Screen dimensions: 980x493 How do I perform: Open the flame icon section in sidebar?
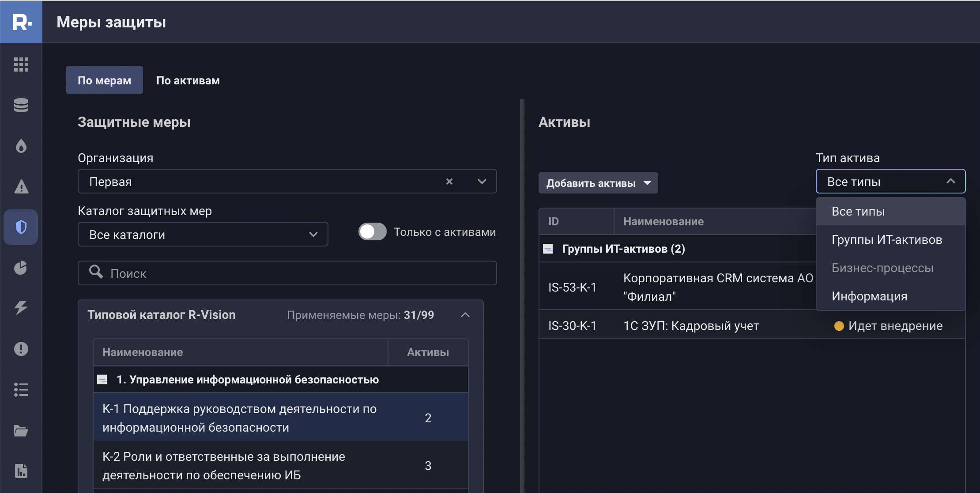click(x=21, y=146)
